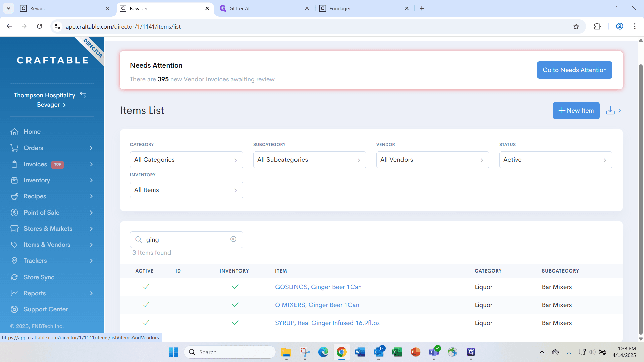Screen dimensions: 644x362
Task: Click the Items & Vendors tag icon
Action: (14, 245)
